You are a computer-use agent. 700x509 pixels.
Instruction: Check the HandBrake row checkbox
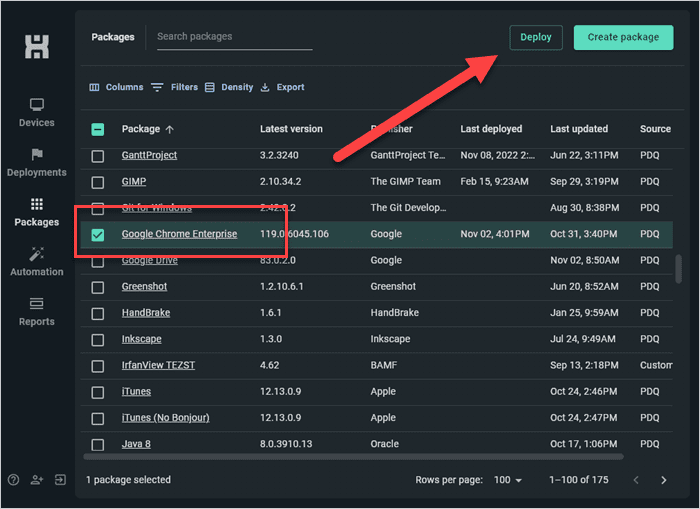(x=98, y=313)
